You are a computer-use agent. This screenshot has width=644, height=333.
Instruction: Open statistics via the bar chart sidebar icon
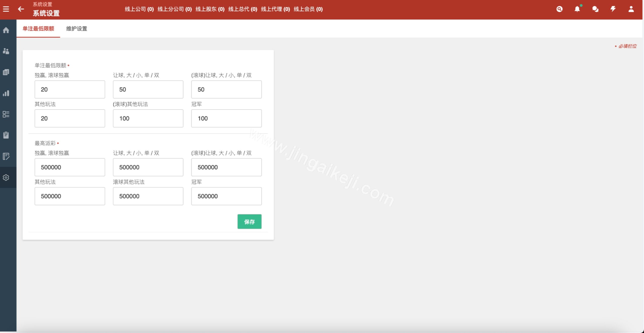click(x=6, y=93)
